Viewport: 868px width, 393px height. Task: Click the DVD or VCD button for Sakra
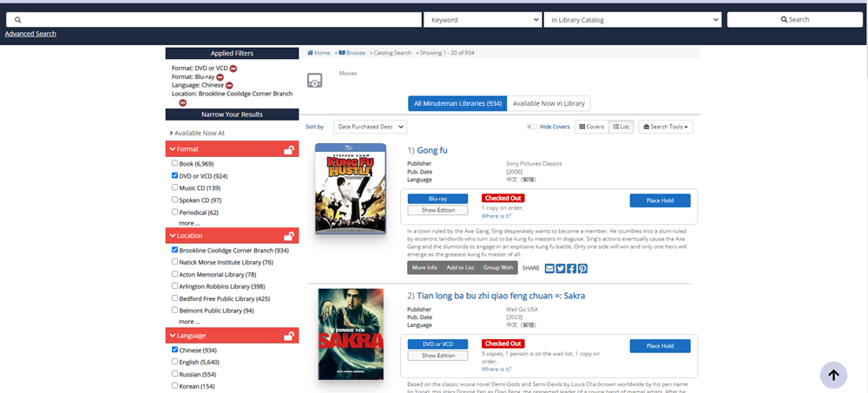pyautogui.click(x=437, y=344)
